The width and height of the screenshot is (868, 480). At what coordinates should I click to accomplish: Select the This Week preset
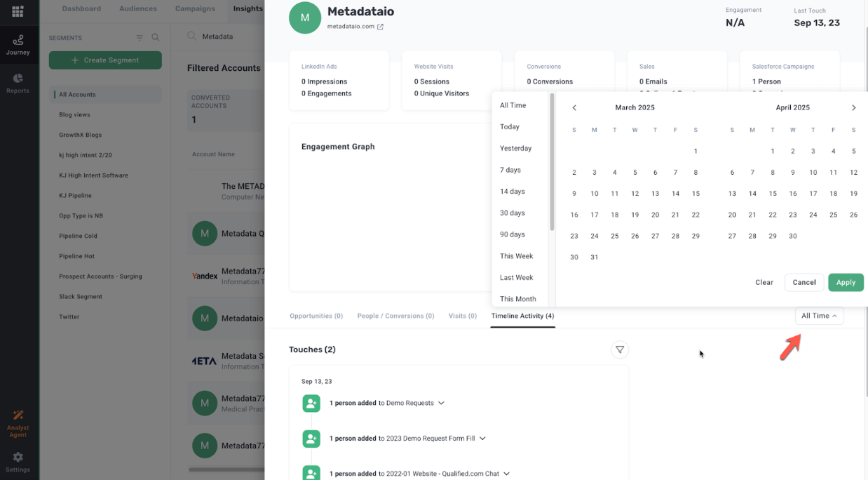click(x=517, y=256)
